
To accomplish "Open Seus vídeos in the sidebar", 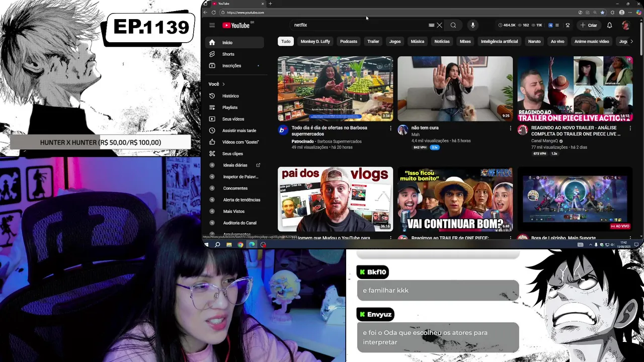I will 235,119.
